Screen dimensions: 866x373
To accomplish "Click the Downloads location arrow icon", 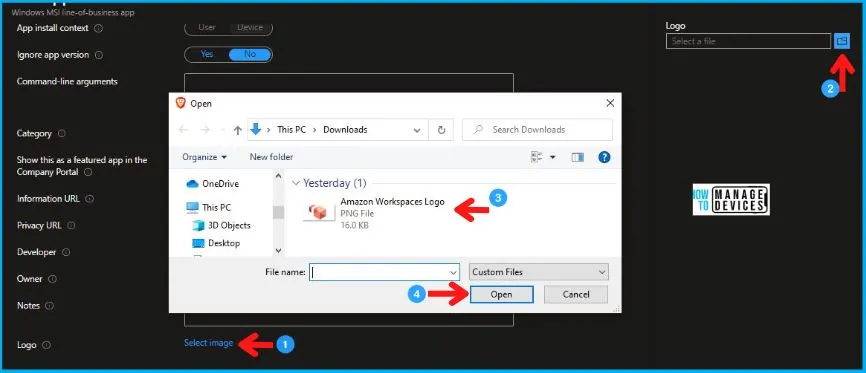I will coord(256,129).
